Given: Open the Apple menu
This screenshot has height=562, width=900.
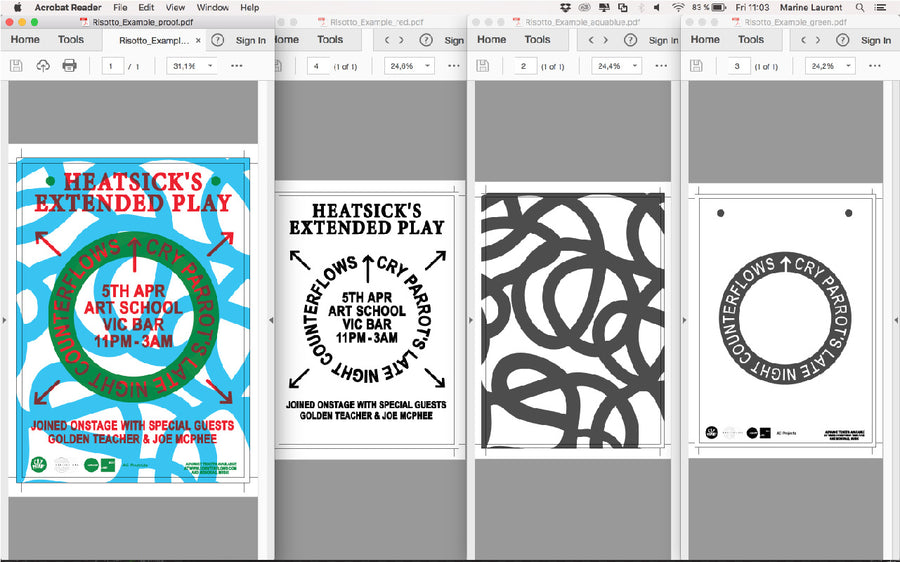Looking at the screenshot, I should click(x=17, y=7).
